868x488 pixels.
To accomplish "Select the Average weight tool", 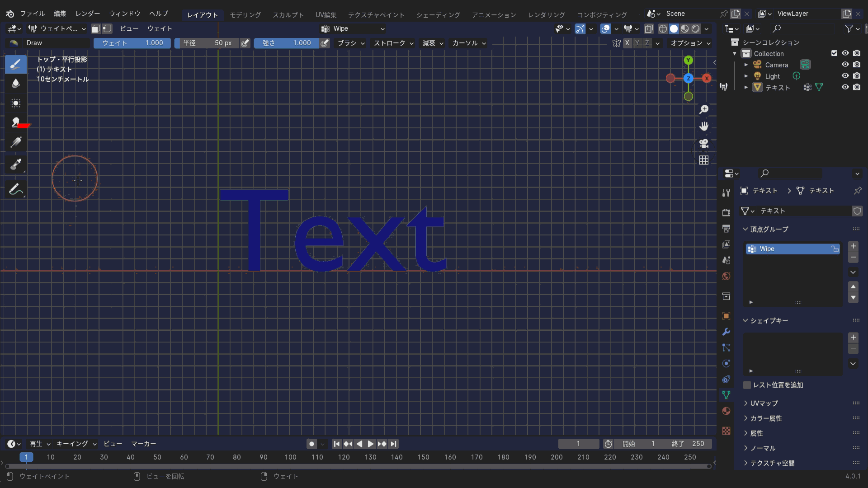I will pyautogui.click(x=16, y=103).
